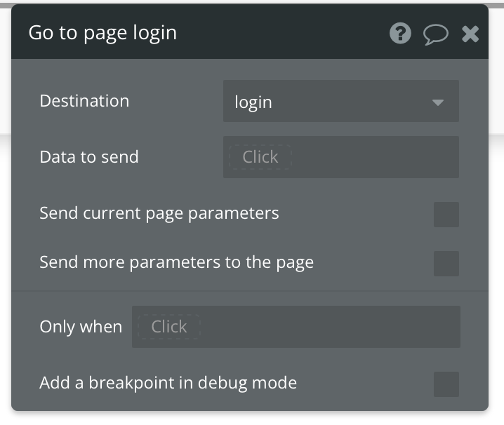Open the comment speech bubble icon
Image resolution: width=504 pixels, height=425 pixels.
pyautogui.click(x=435, y=34)
